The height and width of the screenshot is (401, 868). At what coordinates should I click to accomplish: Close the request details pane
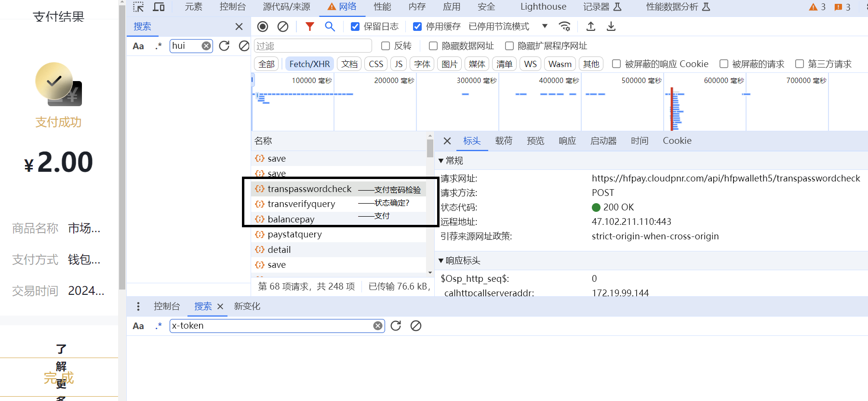pyautogui.click(x=447, y=141)
